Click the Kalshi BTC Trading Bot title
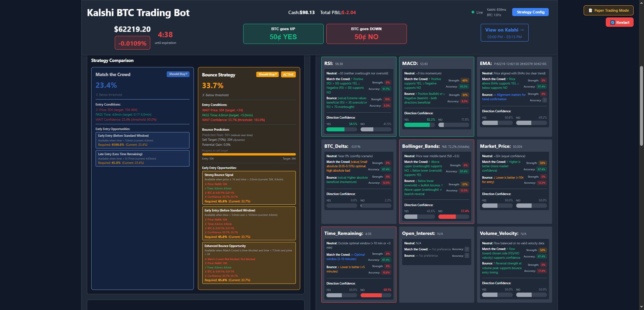644x310 pixels. (x=138, y=13)
